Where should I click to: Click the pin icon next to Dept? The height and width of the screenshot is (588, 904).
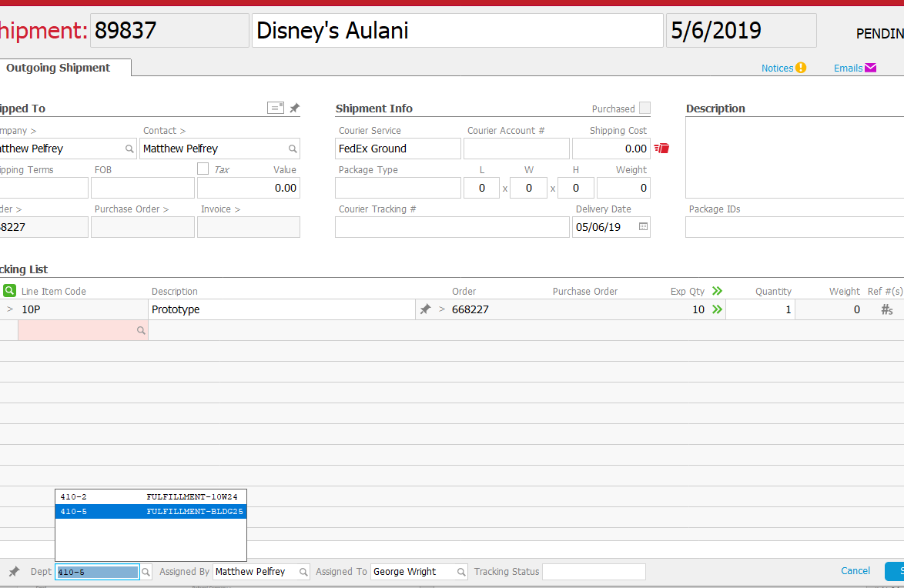click(x=14, y=571)
